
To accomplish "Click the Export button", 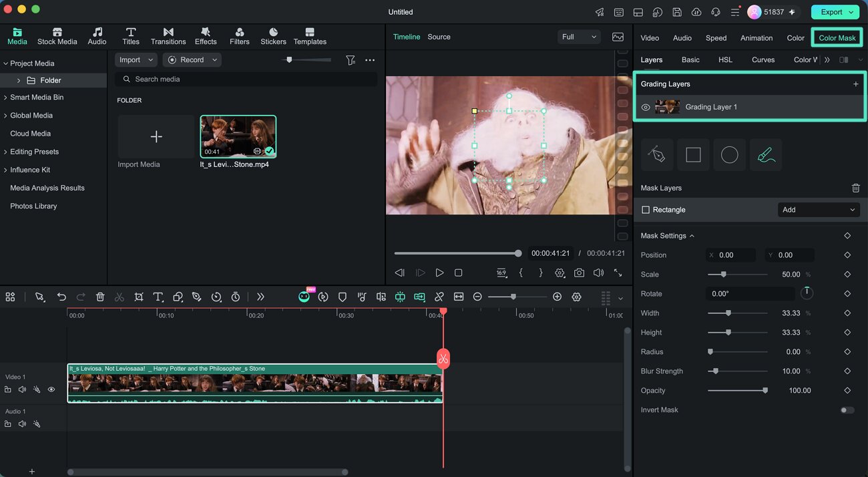I will pos(835,12).
